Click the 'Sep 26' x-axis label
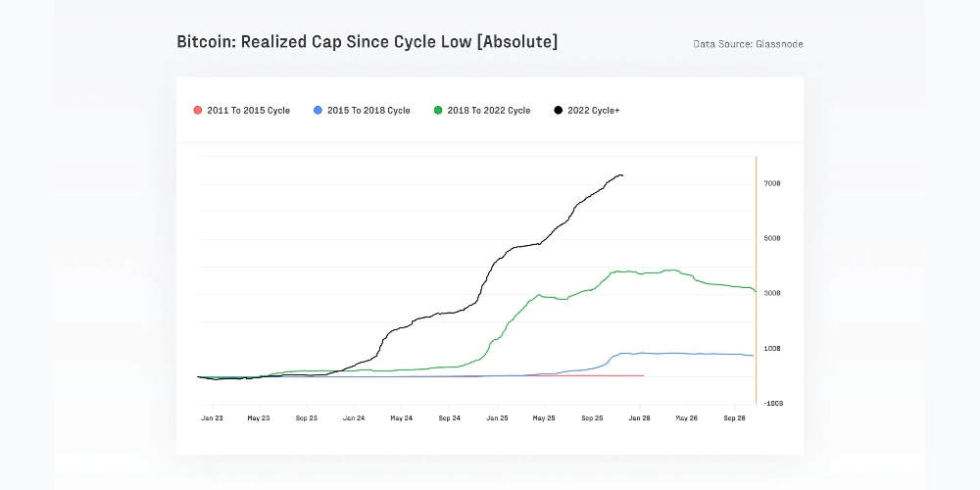Image resolution: width=980 pixels, height=490 pixels. point(736,417)
